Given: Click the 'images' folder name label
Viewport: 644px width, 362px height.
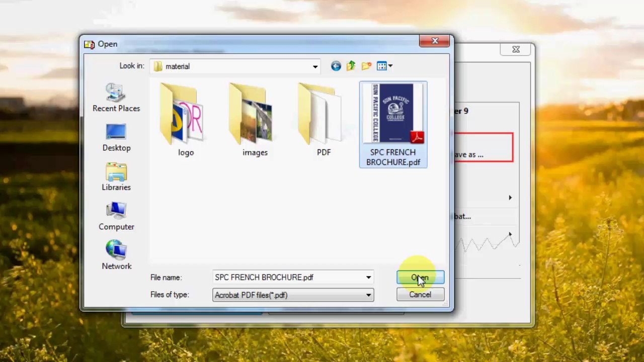Looking at the screenshot, I should coord(255,152).
